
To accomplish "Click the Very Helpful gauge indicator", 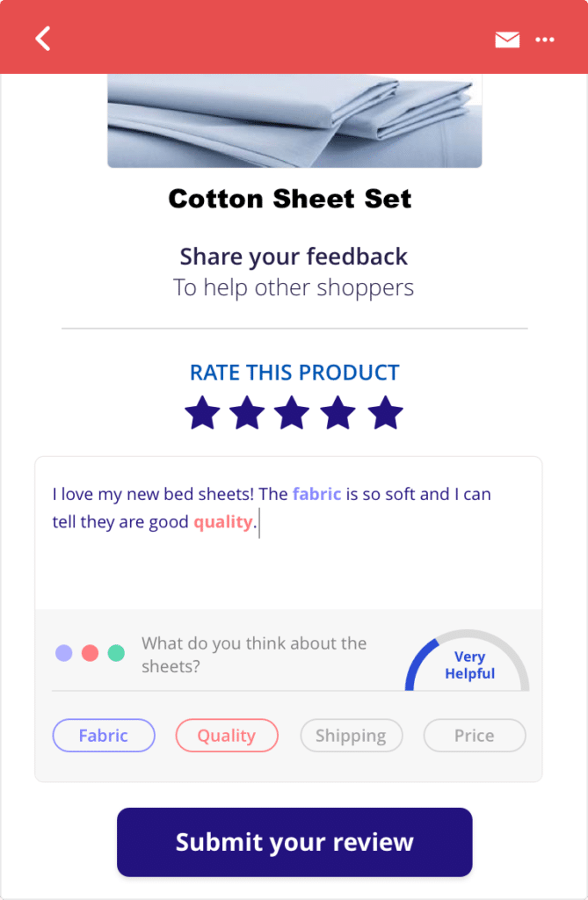I will pyautogui.click(x=468, y=664).
